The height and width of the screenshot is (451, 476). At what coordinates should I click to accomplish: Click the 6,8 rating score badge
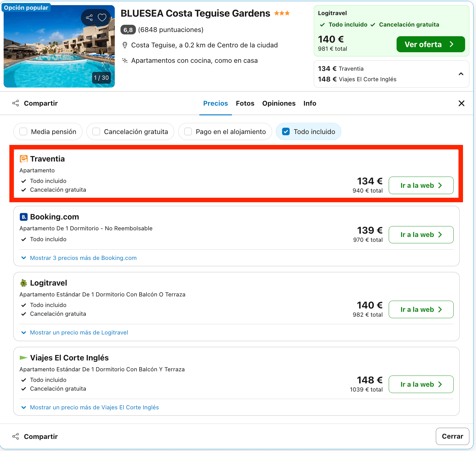click(128, 30)
